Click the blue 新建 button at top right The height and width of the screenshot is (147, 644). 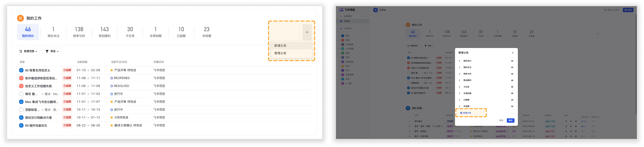[x=628, y=10]
